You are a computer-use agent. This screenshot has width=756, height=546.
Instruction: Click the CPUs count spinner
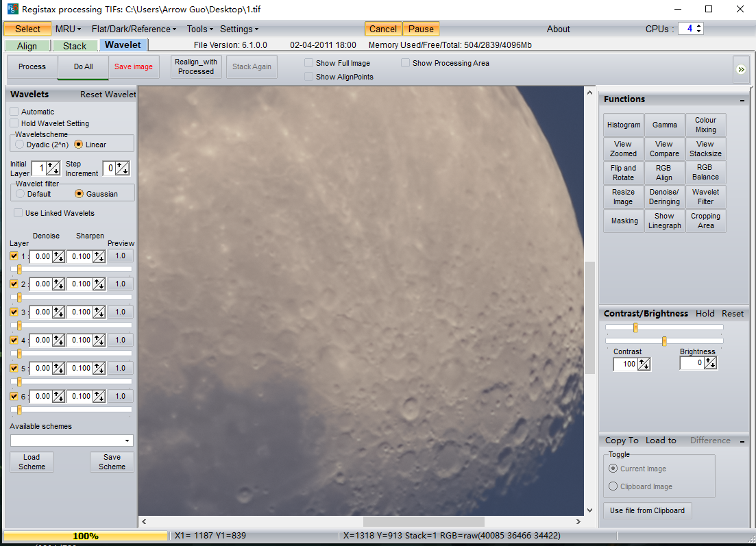(x=698, y=29)
